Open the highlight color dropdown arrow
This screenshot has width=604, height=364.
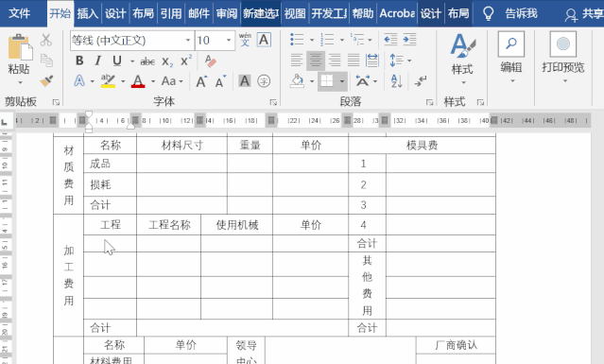pos(123,81)
